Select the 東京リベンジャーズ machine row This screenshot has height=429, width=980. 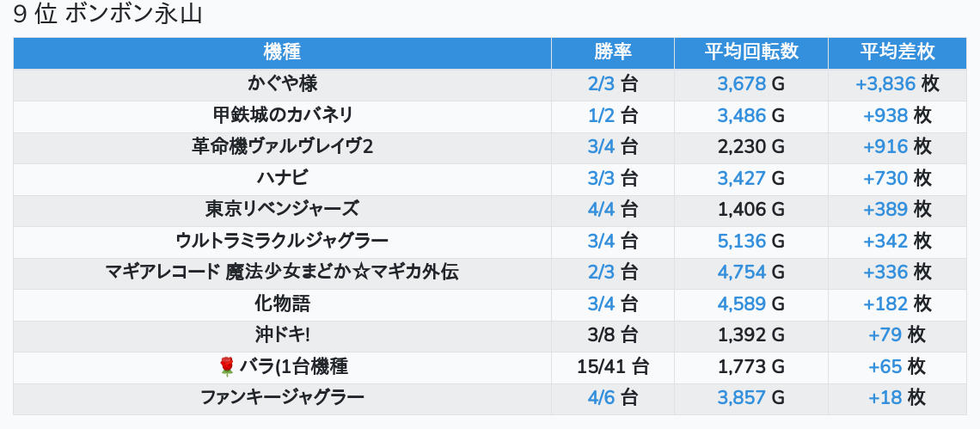(282, 210)
